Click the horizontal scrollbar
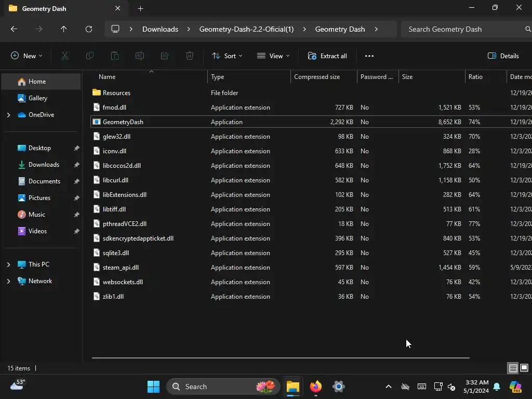Viewport: 532px width, 399px height. (x=281, y=357)
